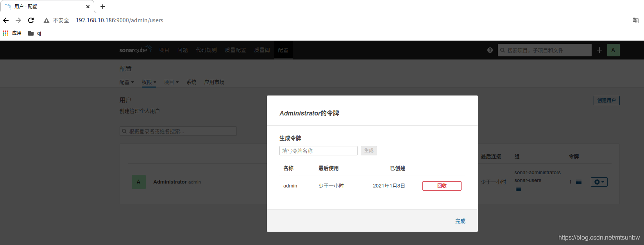Click the 生成 token button
Viewport: 644px width, 245px height.
pyautogui.click(x=369, y=151)
